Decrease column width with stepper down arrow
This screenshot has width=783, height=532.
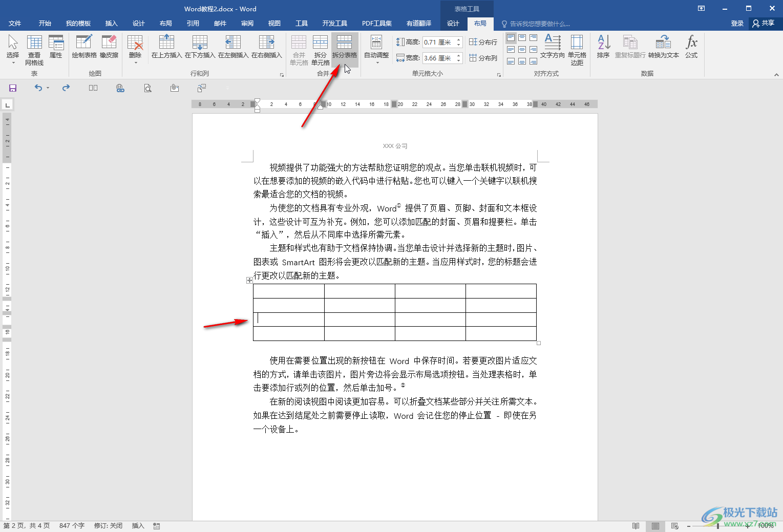point(459,60)
